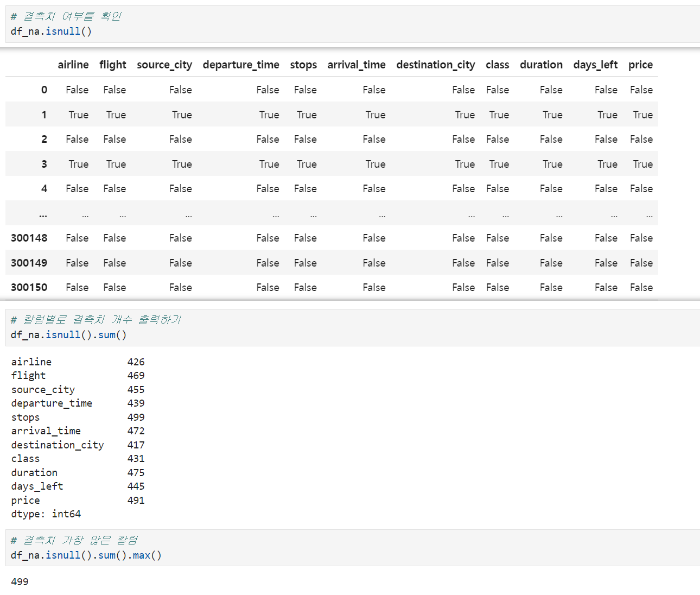
Task: Select the stops column header
Action: pyautogui.click(x=303, y=65)
